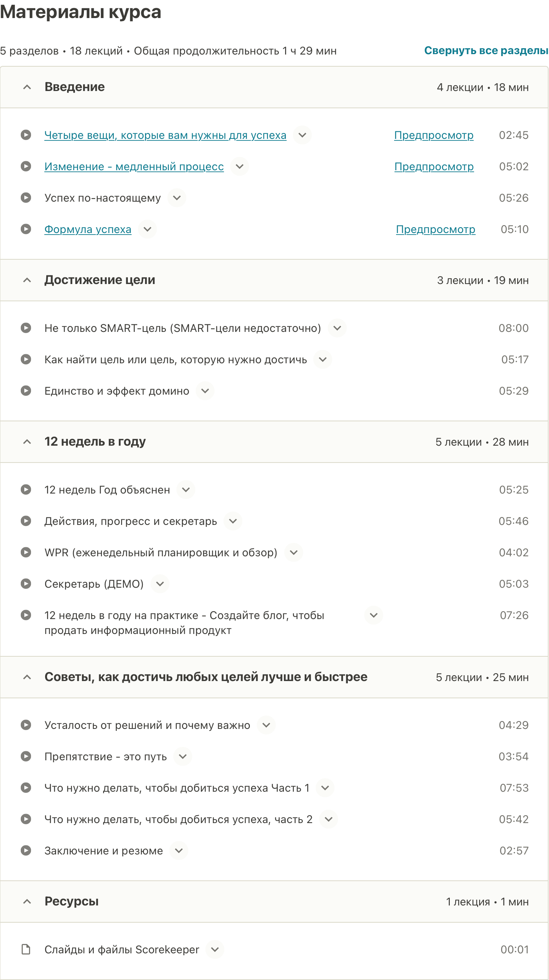
Task: Expand description for 'Формула успеха' lecture
Action: click(x=147, y=229)
